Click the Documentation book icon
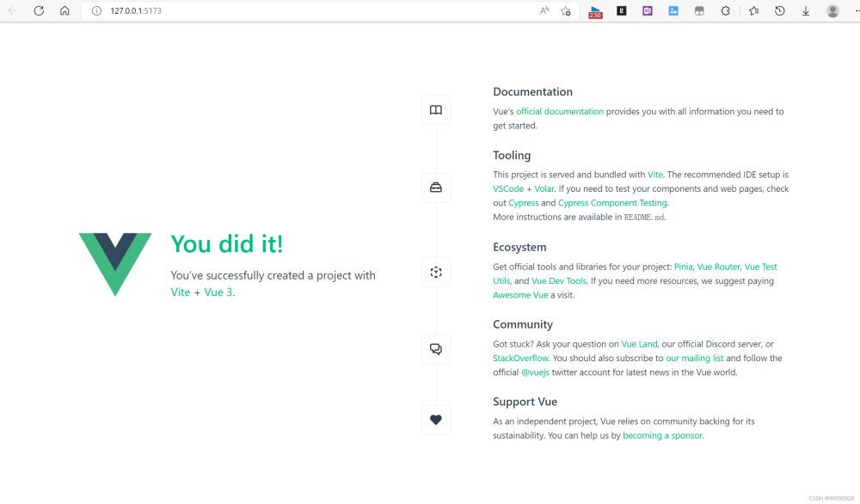This screenshot has width=860, height=504. 436,110
